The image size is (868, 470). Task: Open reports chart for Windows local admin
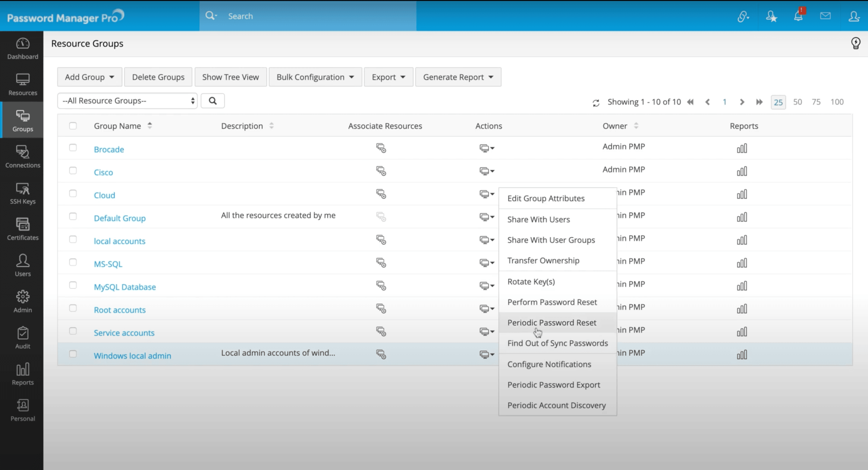742,354
